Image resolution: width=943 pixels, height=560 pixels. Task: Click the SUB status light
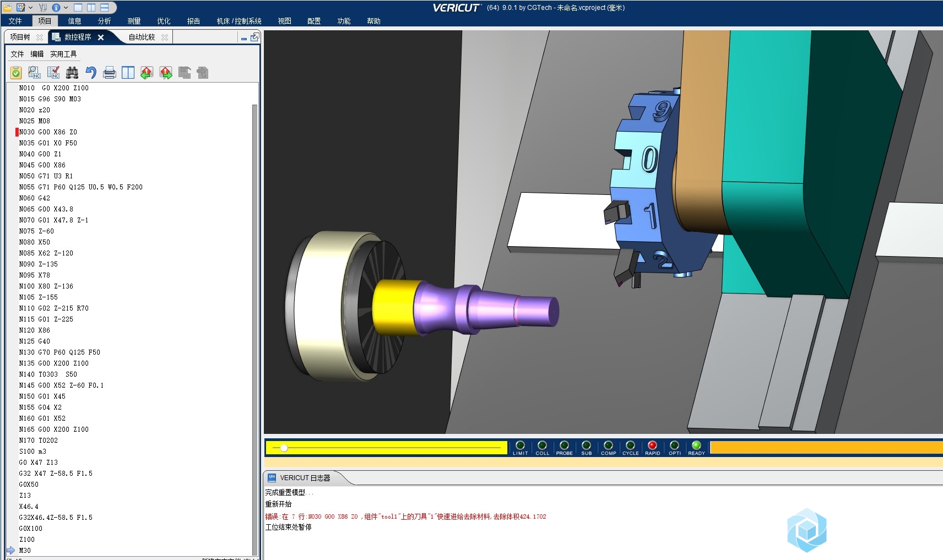pyautogui.click(x=586, y=445)
